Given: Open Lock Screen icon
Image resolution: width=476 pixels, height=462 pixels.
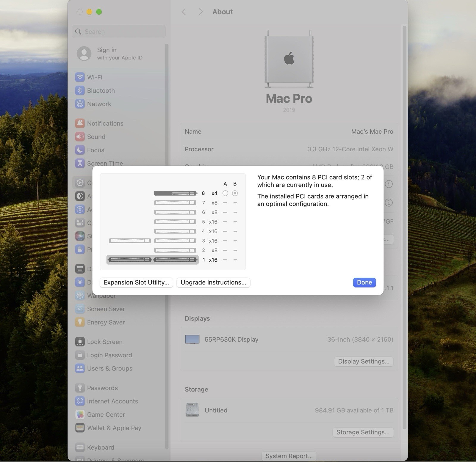Looking at the screenshot, I should [x=80, y=342].
